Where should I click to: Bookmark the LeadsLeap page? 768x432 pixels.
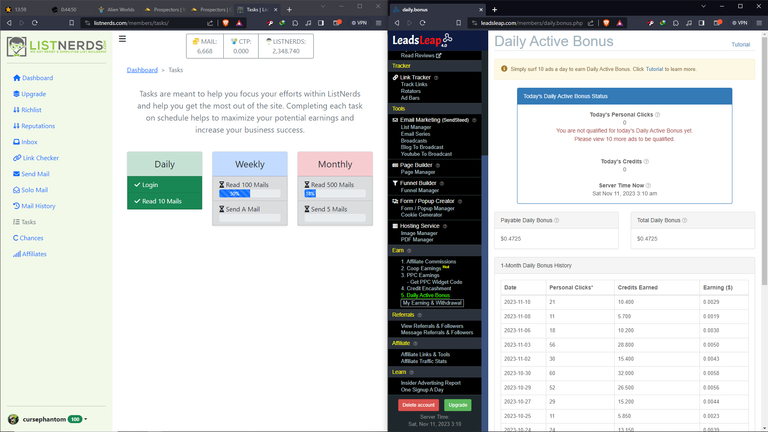pyautogui.click(x=458, y=23)
